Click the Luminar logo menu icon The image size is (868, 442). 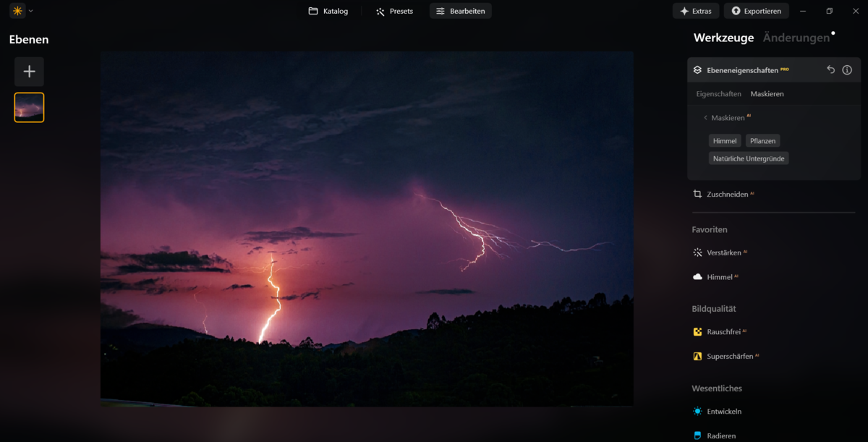pos(17,11)
